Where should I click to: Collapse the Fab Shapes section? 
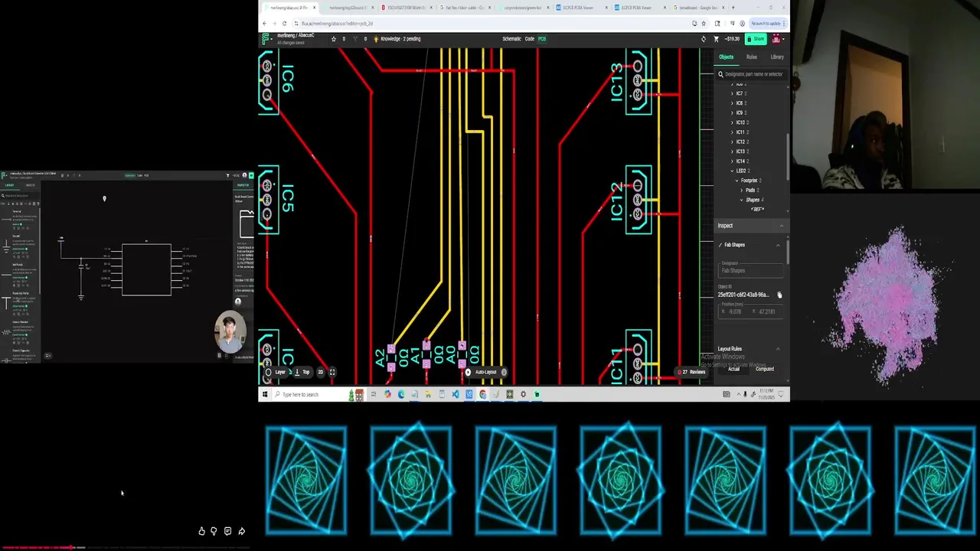[778, 245]
